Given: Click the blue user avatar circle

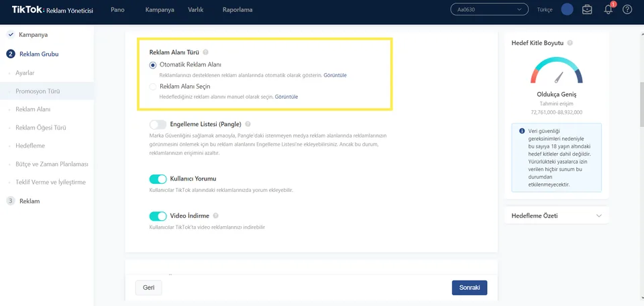Looking at the screenshot, I should (568, 9).
